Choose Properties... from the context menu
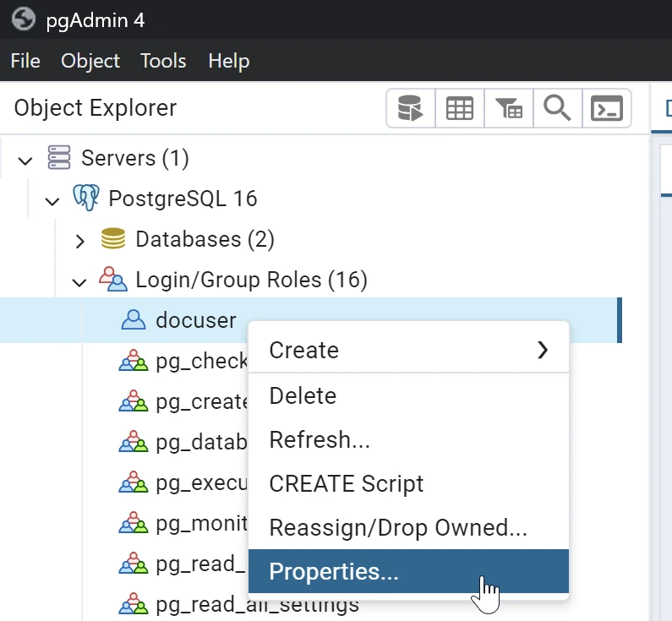Screen dimensions: 672x621 coord(333,572)
